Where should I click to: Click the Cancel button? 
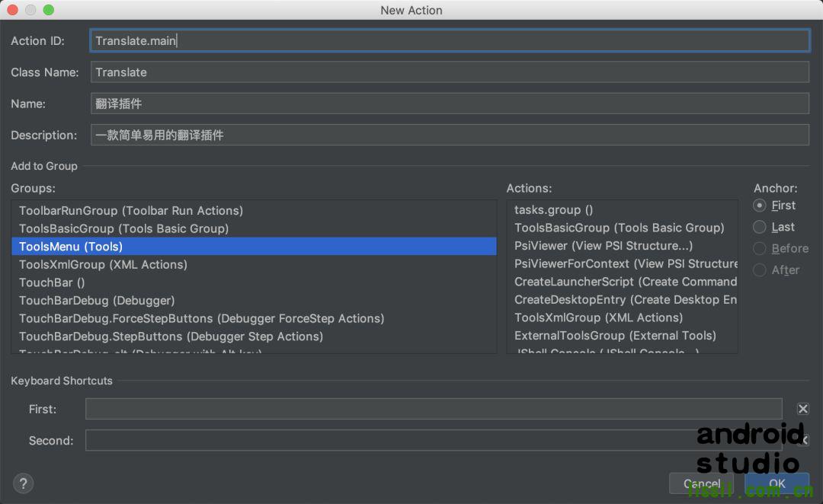[x=701, y=483]
